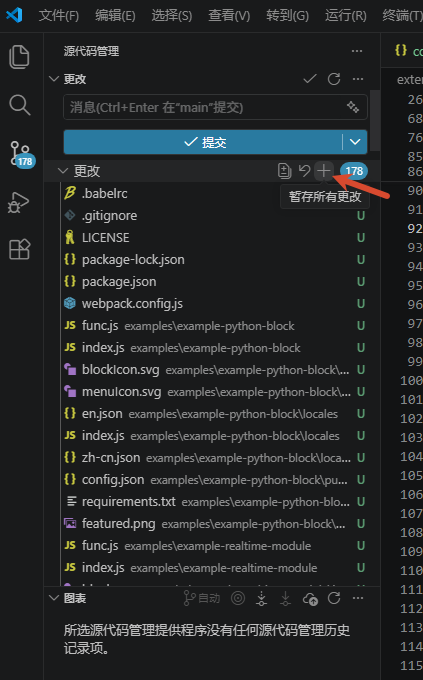The width and height of the screenshot is (423, 680).
Task: Open the 查看(V) menu
Action: click(229, 16)
